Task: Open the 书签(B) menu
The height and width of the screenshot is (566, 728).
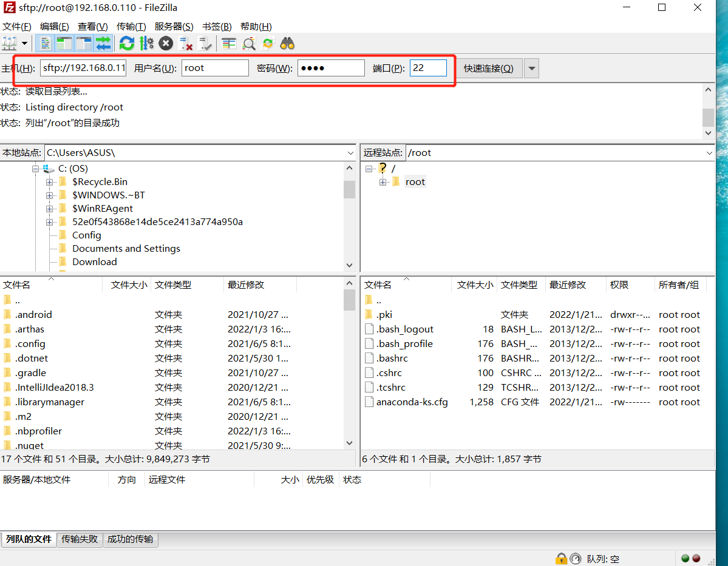Action: pos(217,27)
